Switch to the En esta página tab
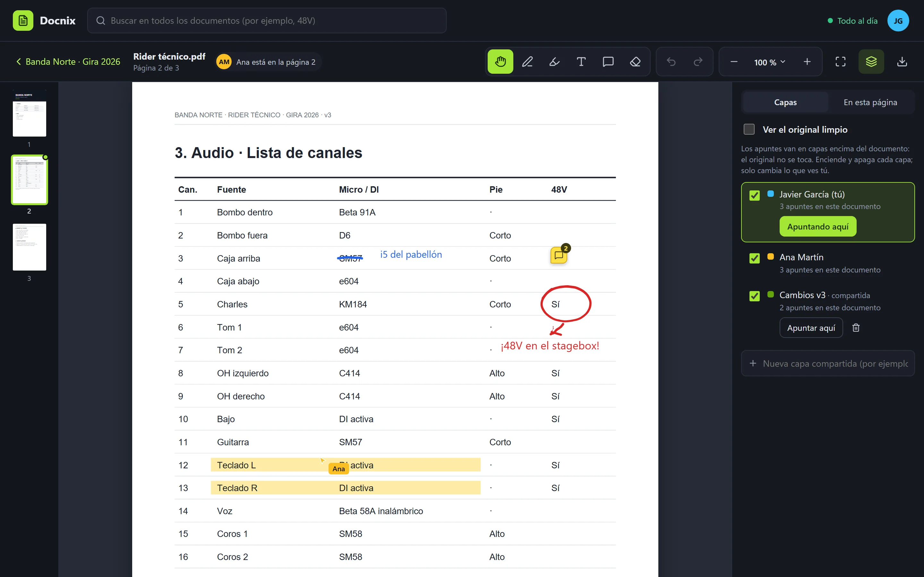924x577 pixels. click(870, 102)
